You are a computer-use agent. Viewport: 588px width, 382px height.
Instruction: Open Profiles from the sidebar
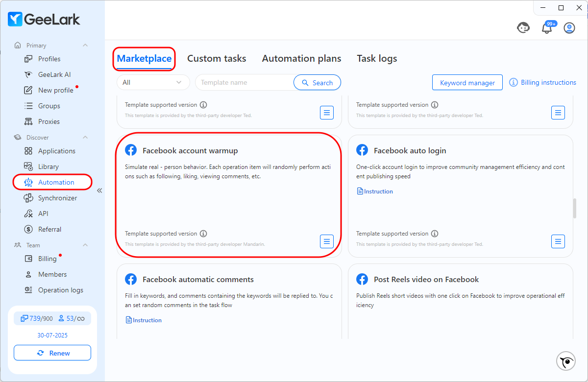(x=49, y=59)
